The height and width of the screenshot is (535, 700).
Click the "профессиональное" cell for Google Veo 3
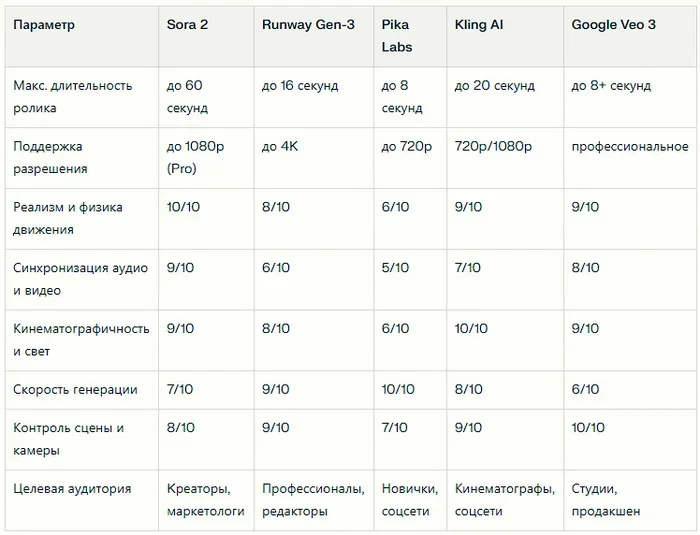629,147
